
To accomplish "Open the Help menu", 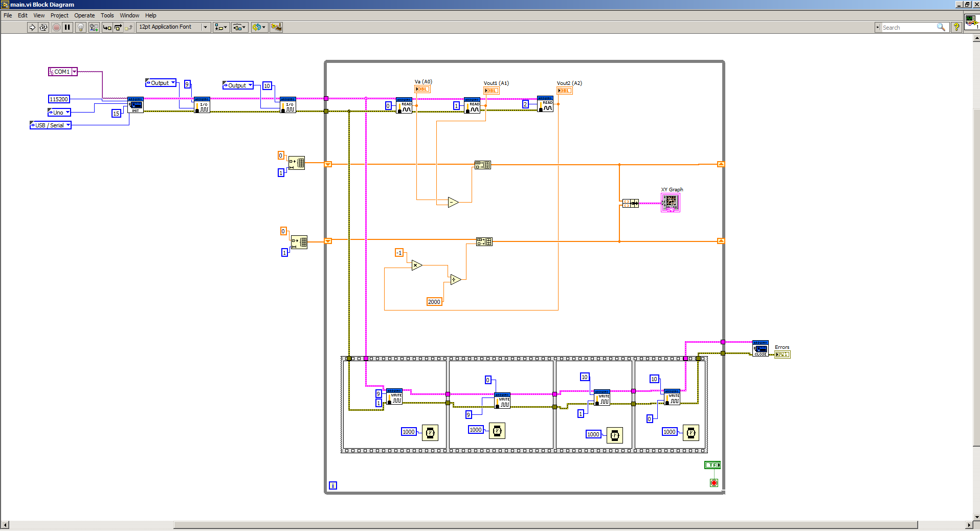I will coord(150,15).
